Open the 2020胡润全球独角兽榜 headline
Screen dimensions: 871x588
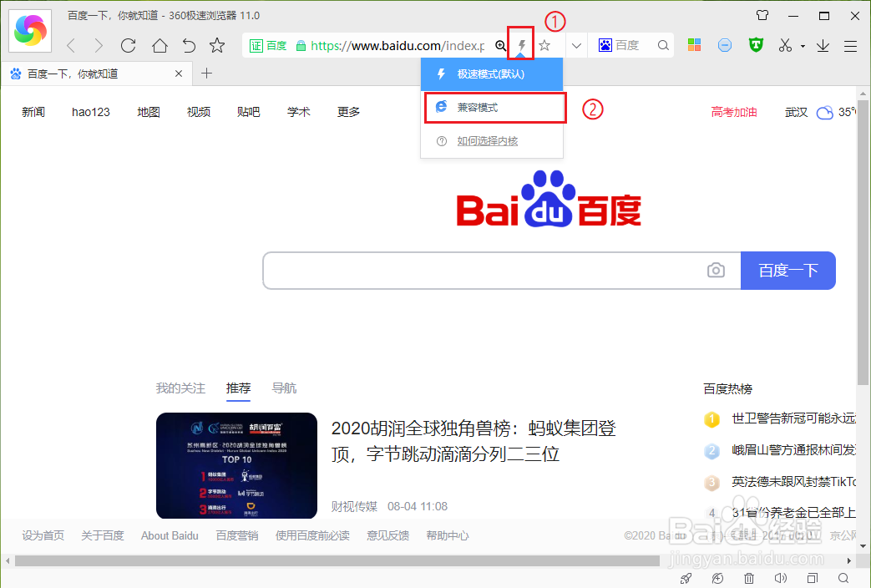[x=473, y=441]
